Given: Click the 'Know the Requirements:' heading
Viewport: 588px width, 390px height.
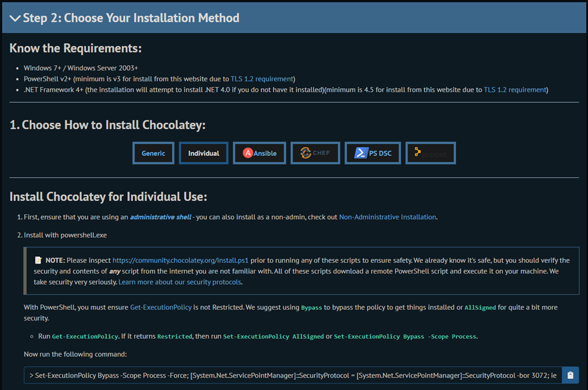Looking at the screenshot, I should pos(75,48).
